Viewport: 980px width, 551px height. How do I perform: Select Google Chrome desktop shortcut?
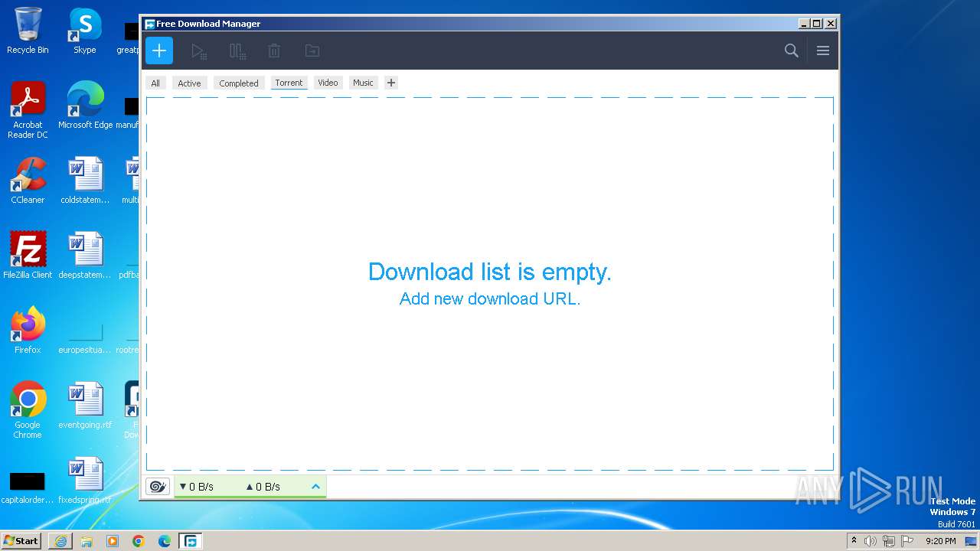pos(28,410)
